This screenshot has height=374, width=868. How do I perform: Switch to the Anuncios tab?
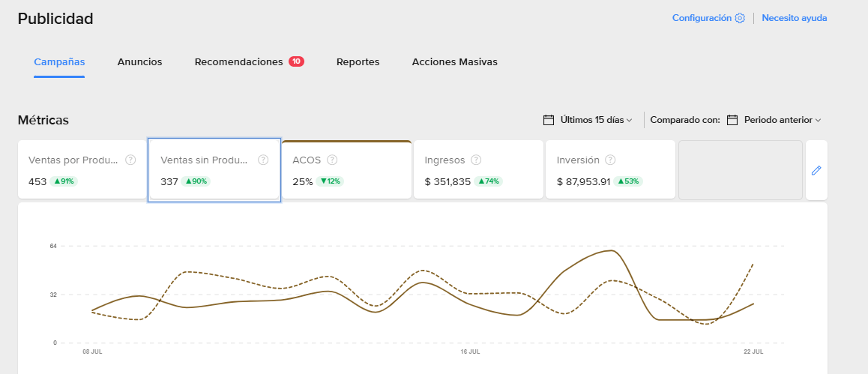point(139,62)
